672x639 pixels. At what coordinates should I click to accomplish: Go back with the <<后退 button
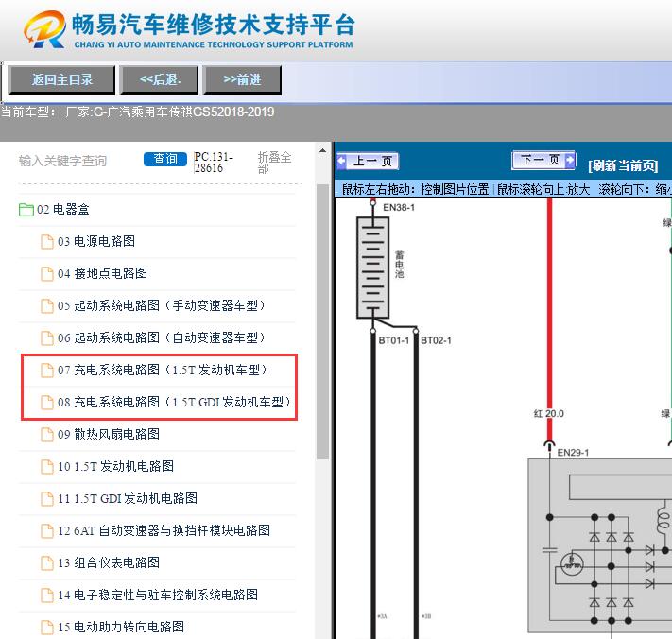tap(159, 79)
